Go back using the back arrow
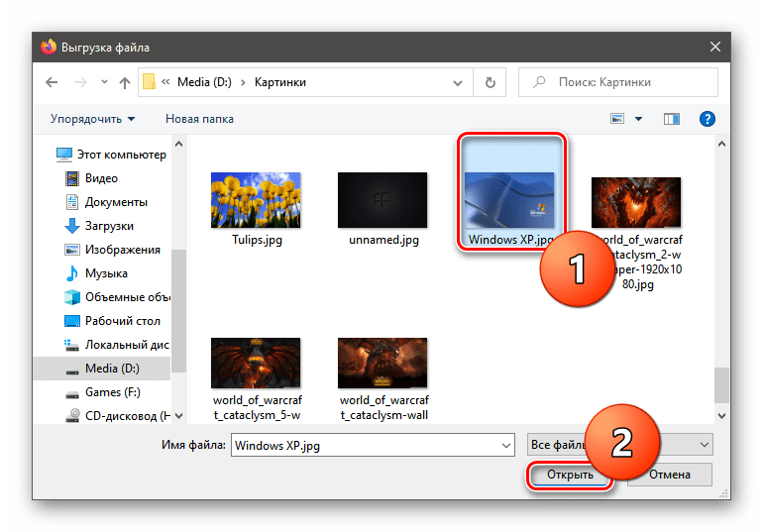Screen dimensions: 763x532 tap(52, 82)
